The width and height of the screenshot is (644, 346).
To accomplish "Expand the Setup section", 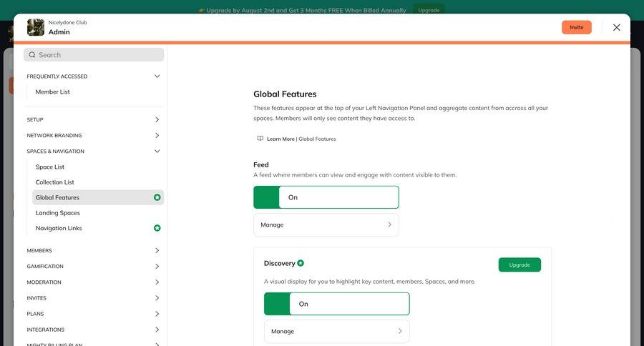I will 157,119.
